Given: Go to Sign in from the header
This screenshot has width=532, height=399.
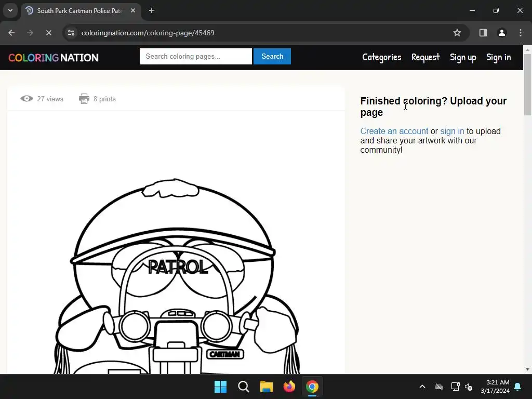Looking at the screenshot, I should [498, 58].
